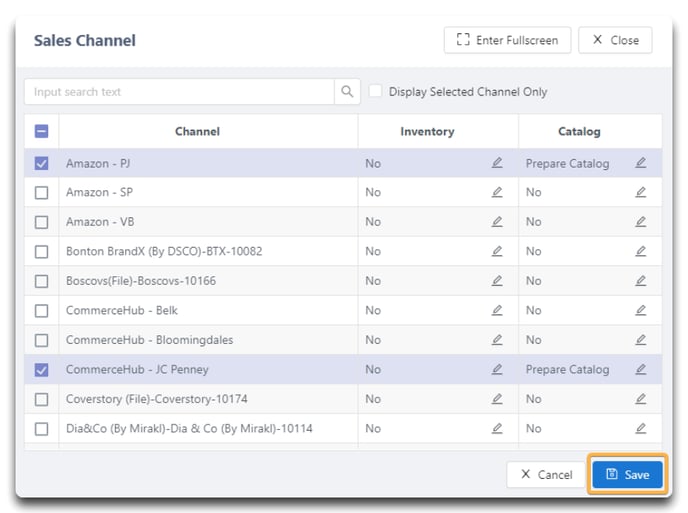This screenshot has height=513, width=688.
Task: Edit catalog for Coverstory-10174 row
Action: pos(641,398)
